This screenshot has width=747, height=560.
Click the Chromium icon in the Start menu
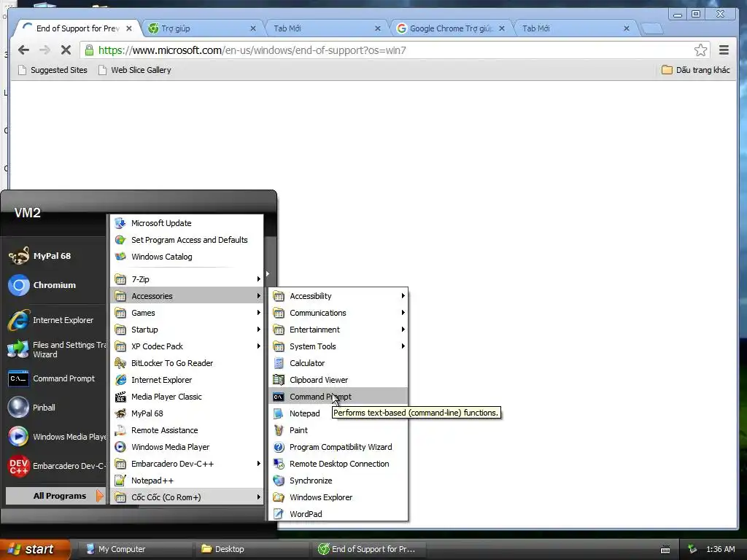coord(18,285)
